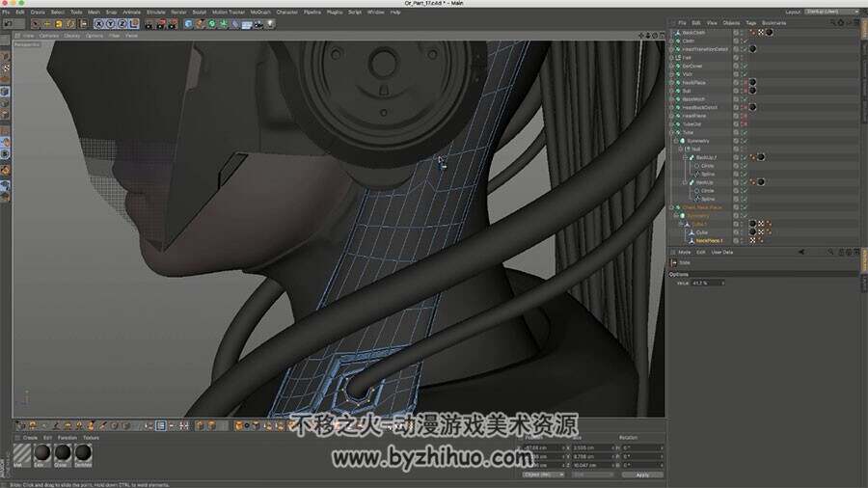Click the Spline Pen icon
This screenshot has width=868, height=488.
(x=200, y=24)
